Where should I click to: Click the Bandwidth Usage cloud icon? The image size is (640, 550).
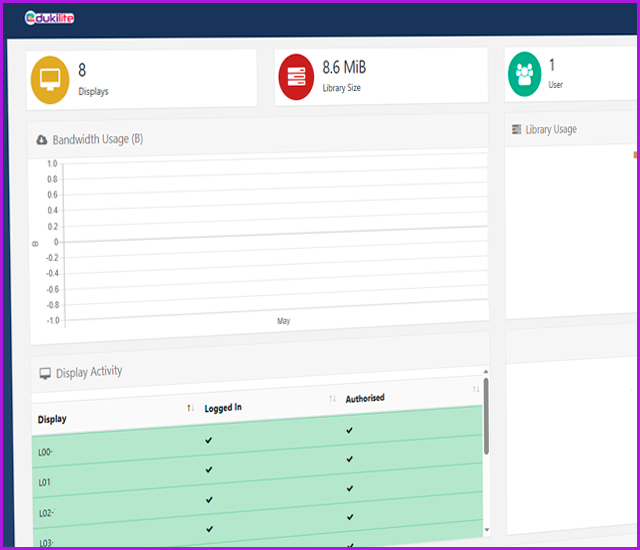click(x=42, y=140)
